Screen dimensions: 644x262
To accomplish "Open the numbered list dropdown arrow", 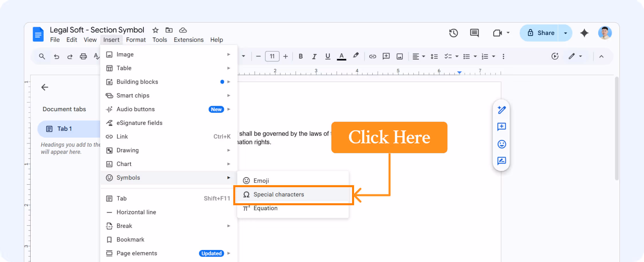I will tap(493, 56).
